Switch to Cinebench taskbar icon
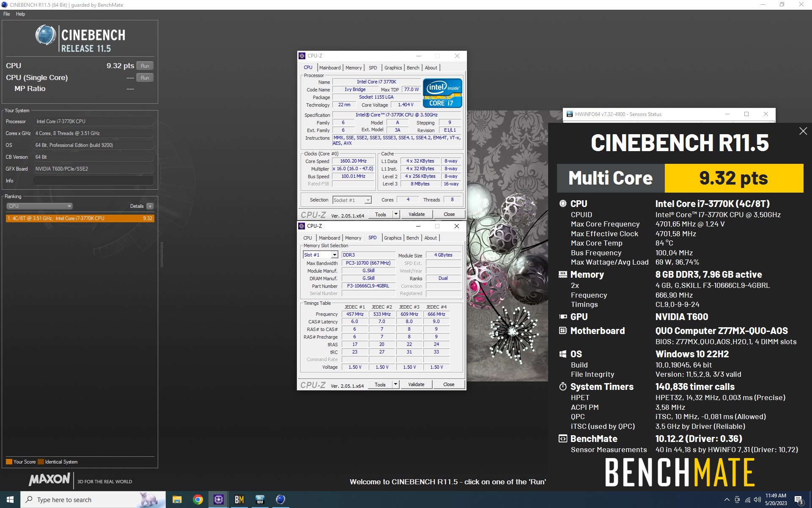Screen dimensions: 812x508 [x=280, y=500]
